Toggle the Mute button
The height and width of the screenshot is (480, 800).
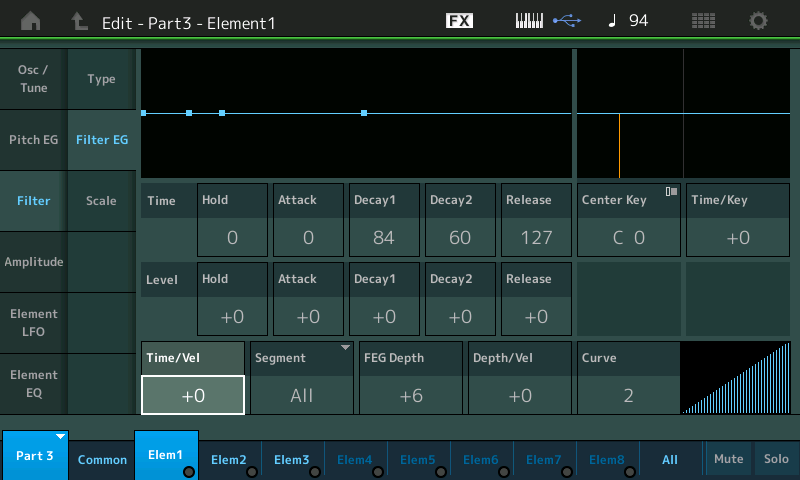point(728,459)
